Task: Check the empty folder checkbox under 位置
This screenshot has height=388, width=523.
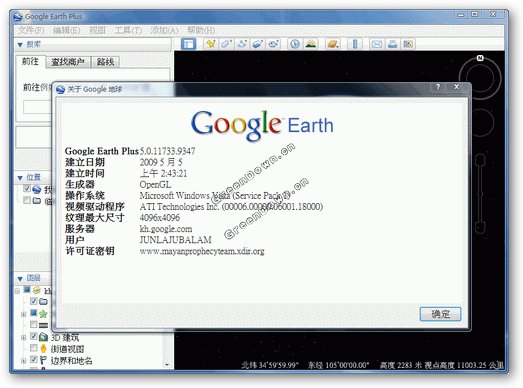Action: [x=27, y=200]
